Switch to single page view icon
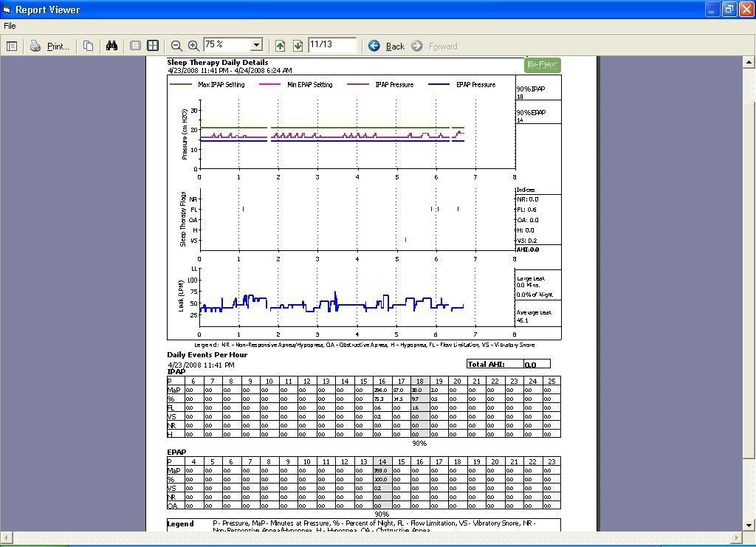This screenshot has height=547, width=756. (x=136, y=46)
